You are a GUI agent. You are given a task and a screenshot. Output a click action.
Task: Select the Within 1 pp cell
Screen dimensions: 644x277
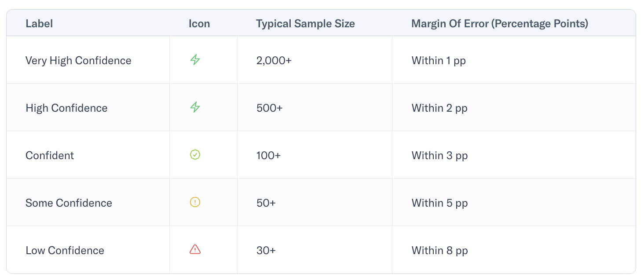click(x=514, y=60)
